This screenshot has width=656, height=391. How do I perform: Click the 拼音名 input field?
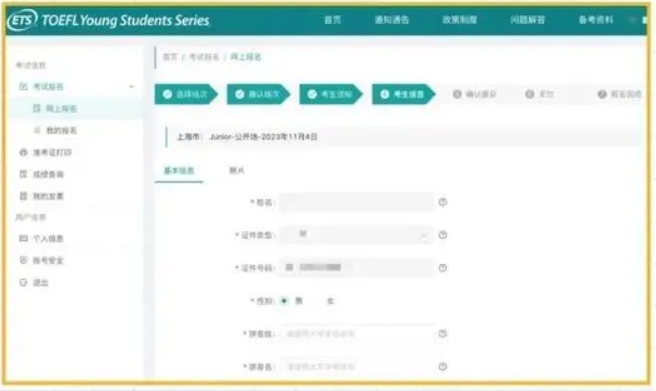click(357, 366)
